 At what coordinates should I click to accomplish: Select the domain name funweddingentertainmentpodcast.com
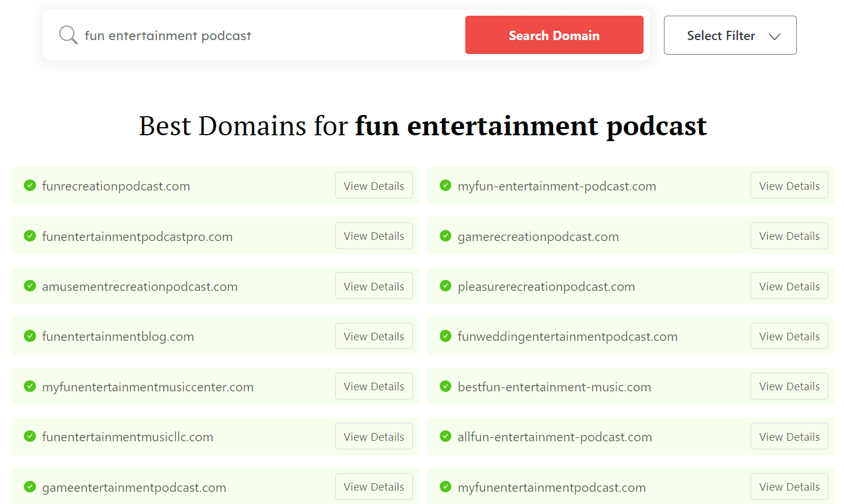pos(568,337)
